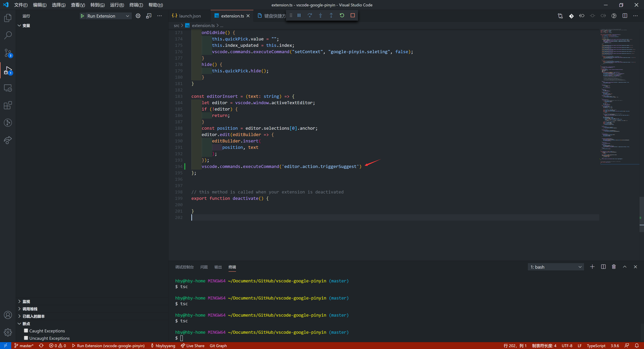This screenshot has width=644, height=349.
Task: Open the Run Extension configuration dropdown
Action: [x=127, y=16]
